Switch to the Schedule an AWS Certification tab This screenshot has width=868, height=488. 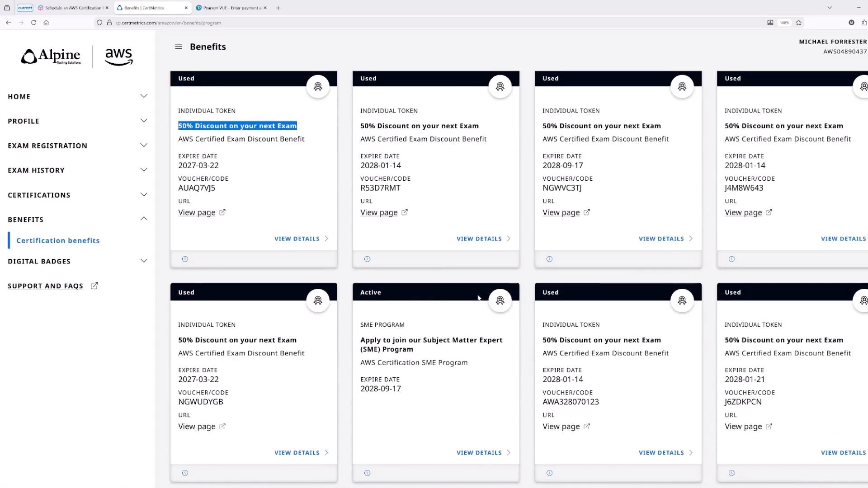73,8
